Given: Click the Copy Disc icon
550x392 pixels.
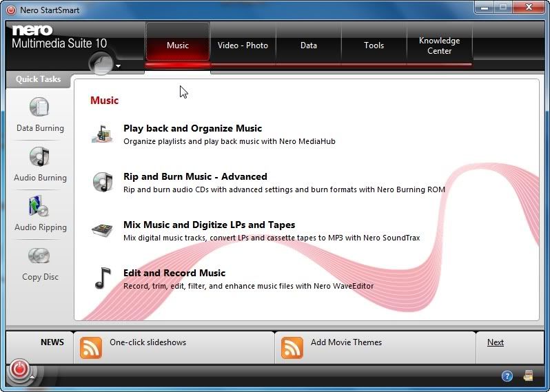Looking at the screenshot, I should [39, 256].
